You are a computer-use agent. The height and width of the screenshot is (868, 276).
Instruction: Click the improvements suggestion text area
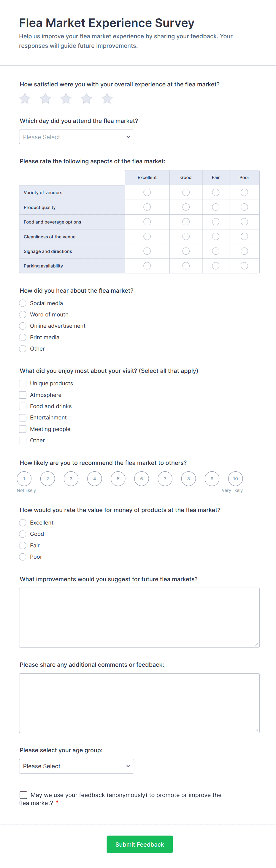139,617
